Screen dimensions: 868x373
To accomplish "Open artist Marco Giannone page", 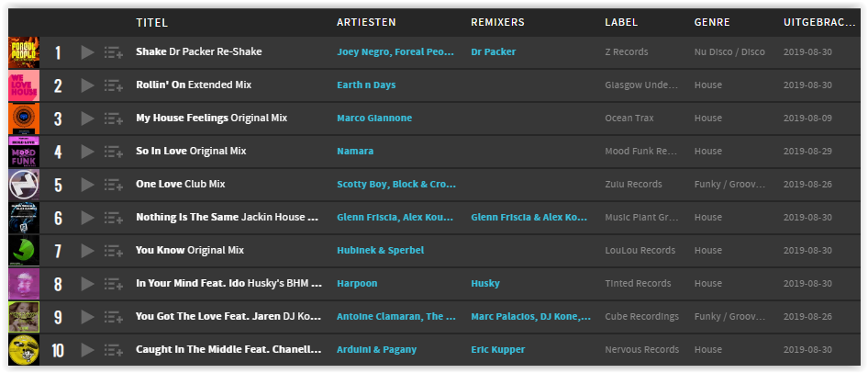I will [374, 118].
